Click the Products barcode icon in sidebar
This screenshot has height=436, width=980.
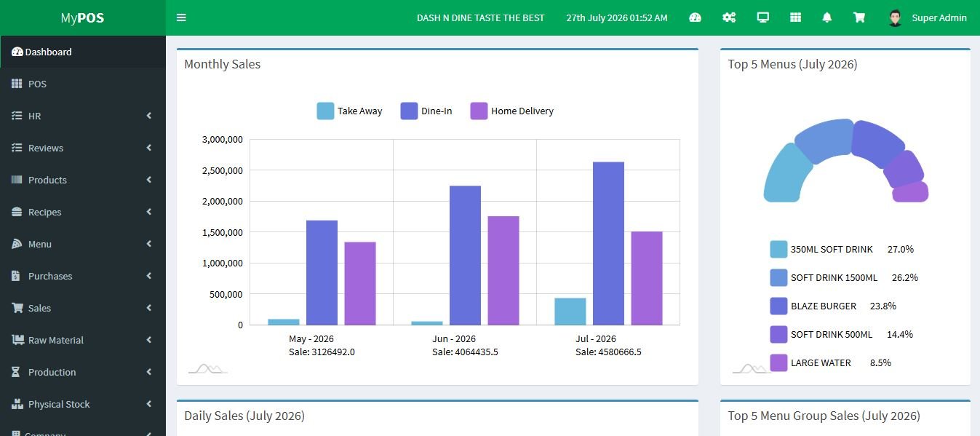tap(17, 180)
